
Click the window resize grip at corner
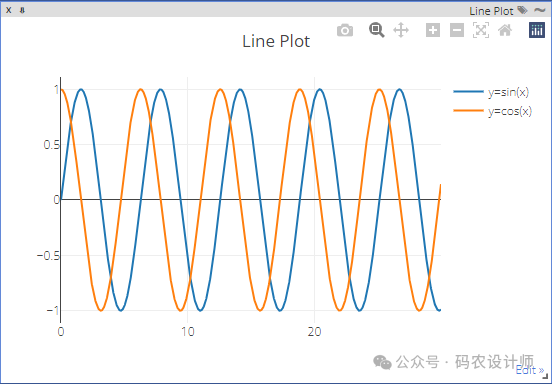point(545,377)
